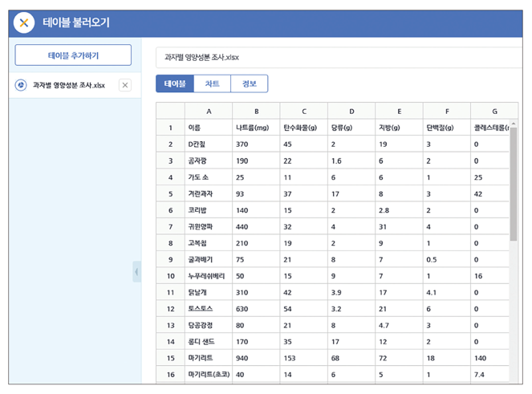Switch to the 테이블 tab

pyautogui.click(x=175, y=83)
